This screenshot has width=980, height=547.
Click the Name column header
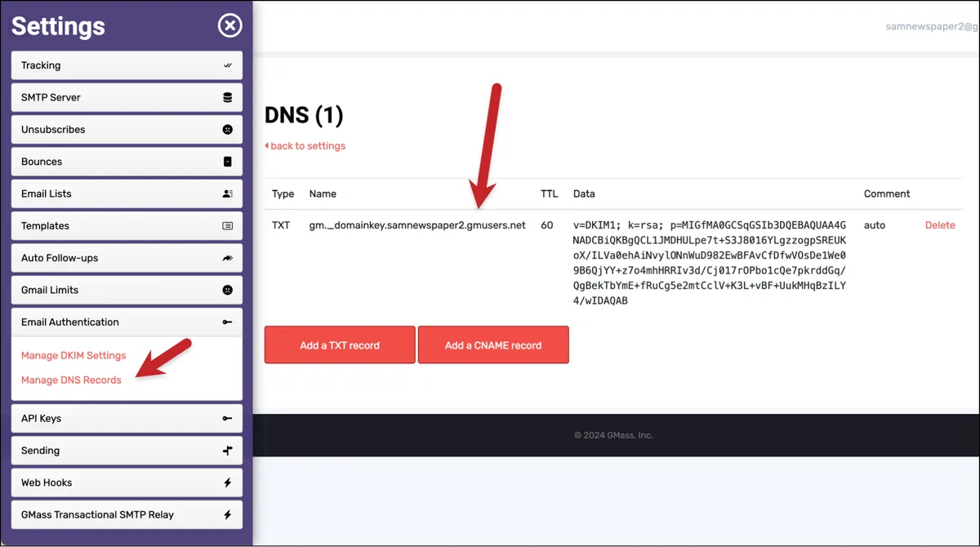click(323, 194)
